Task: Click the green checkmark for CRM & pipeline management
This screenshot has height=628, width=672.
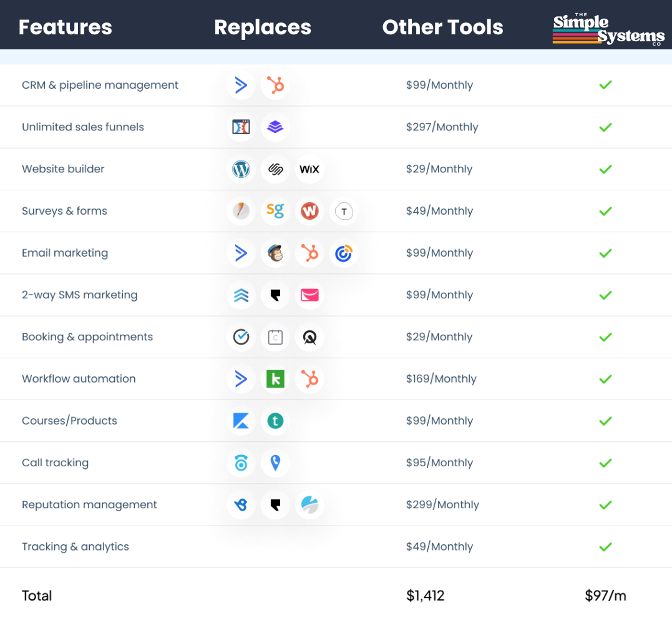Action: [x=605, y=85]
